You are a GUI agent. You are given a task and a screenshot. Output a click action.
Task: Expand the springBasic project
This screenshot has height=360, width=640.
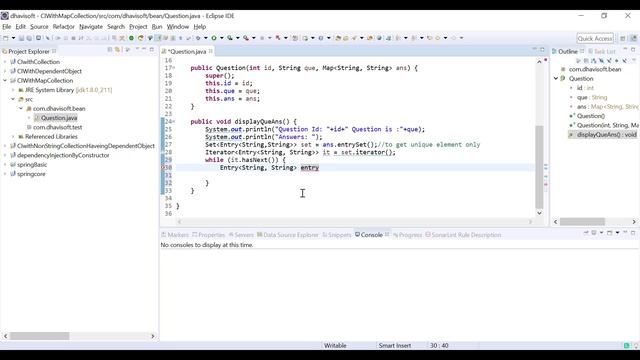5,164
